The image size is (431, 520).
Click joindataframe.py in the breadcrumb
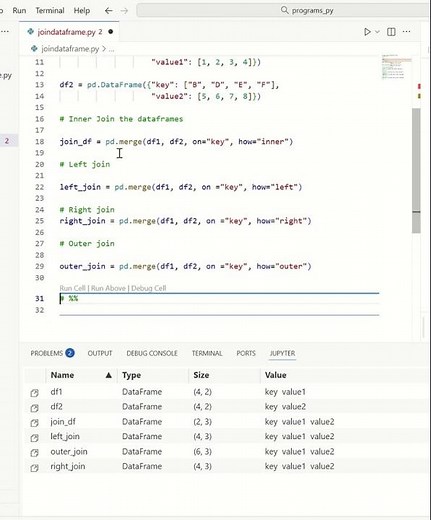(x=70, y=49)
